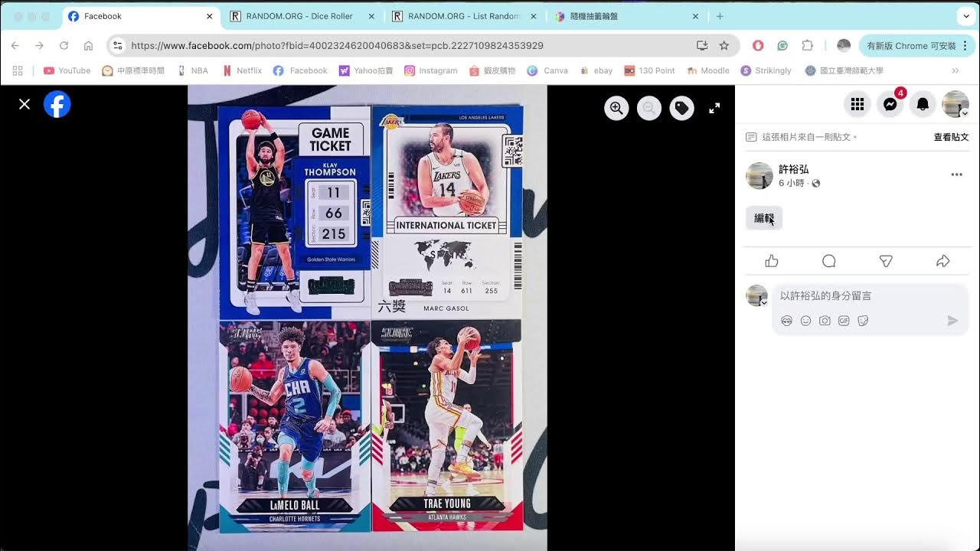
Task: Open the YouTube bookmark
Action: pos(67,70)
